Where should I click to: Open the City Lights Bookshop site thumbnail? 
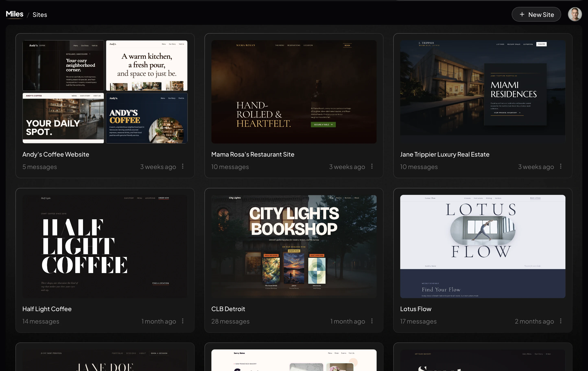(x=294, y=246)
